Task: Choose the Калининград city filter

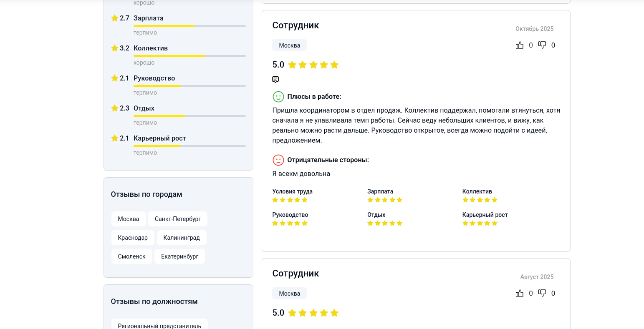Action: coord(182,238)
